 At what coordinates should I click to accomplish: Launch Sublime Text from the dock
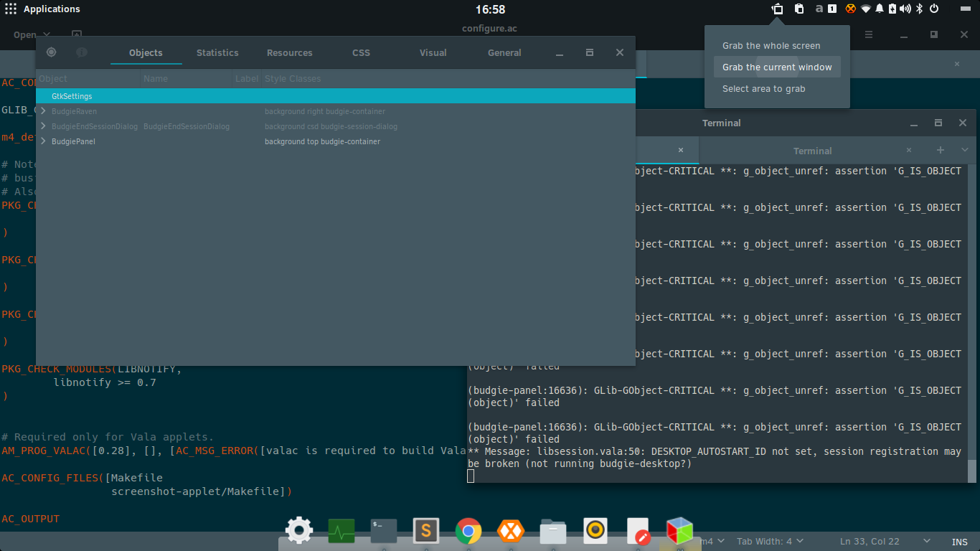(426, 531)
